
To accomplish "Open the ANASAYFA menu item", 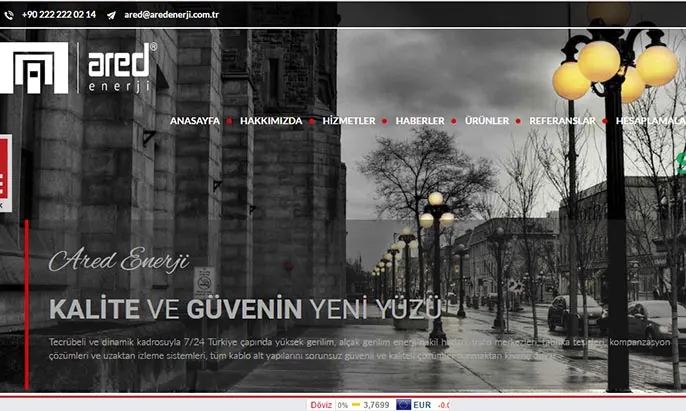I will 195,120.
